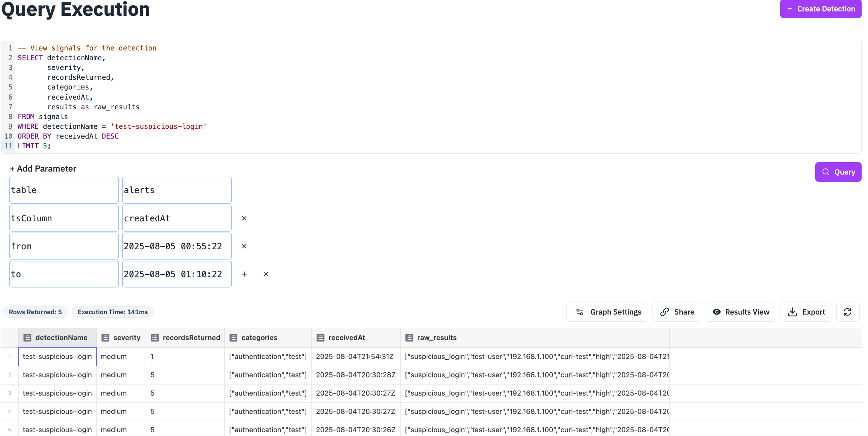The image size is (868, 436).
Task: Run the query with Query button
Action: point(838,172)
